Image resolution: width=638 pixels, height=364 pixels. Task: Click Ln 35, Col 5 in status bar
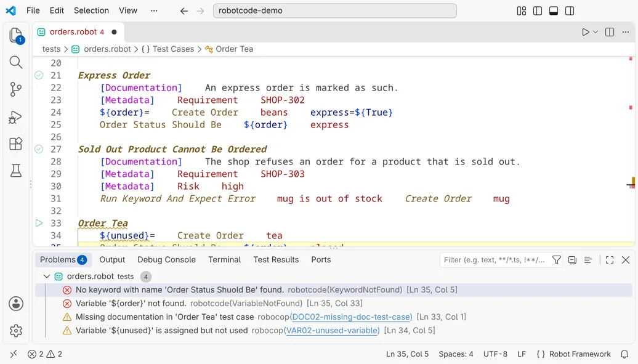(x=407, y=354)
